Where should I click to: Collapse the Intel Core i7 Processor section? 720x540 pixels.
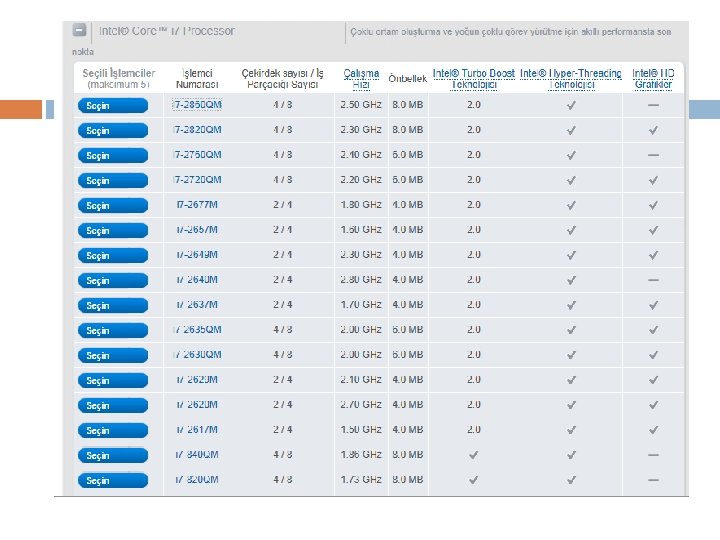(79, 30)
